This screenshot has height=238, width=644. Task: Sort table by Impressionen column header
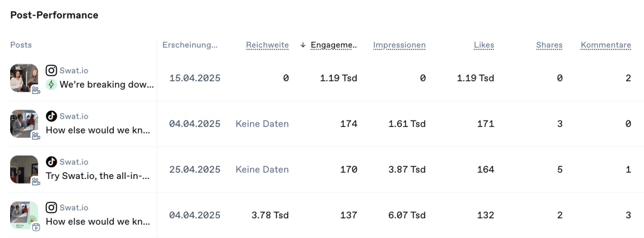point(399,45)
